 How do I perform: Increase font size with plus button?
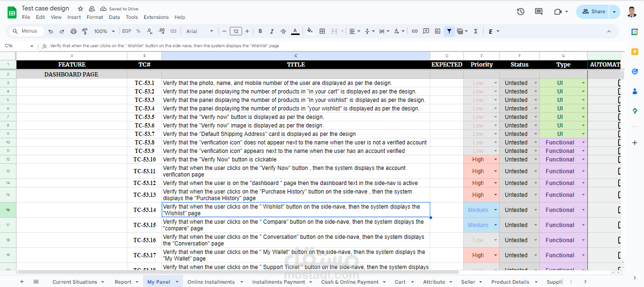247,31
